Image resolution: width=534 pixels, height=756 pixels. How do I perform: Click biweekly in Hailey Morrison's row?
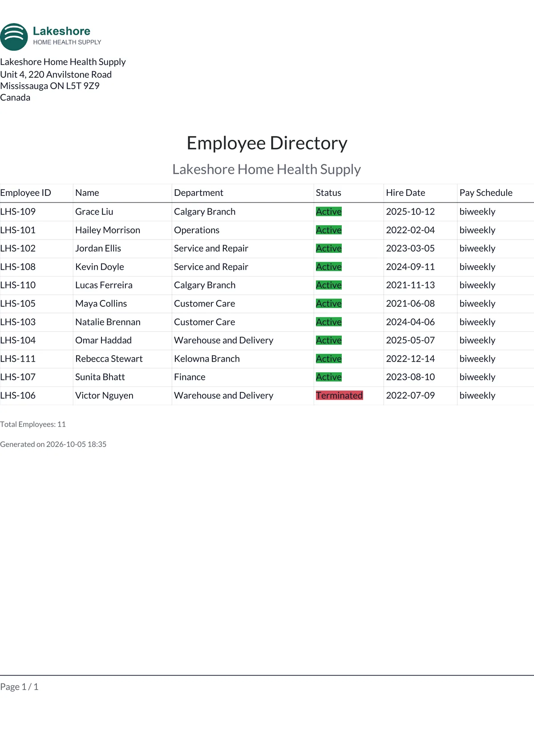pos(477,230)
